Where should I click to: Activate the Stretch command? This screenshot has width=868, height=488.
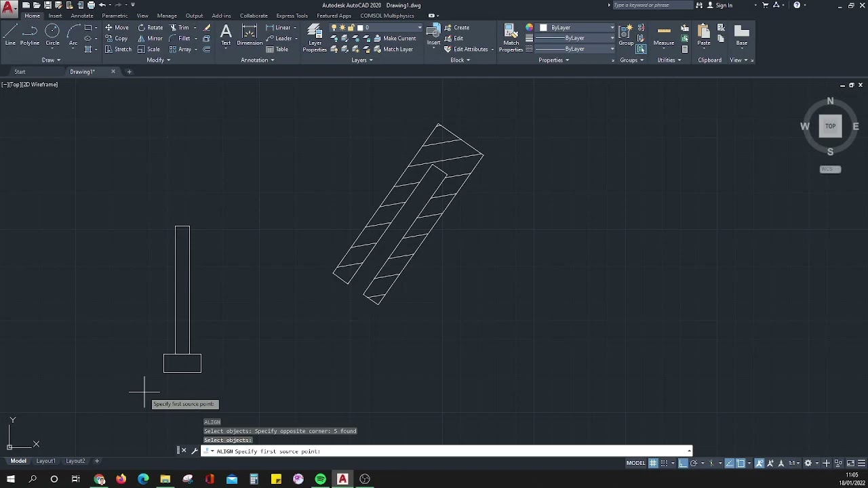(x=118, y=49)
